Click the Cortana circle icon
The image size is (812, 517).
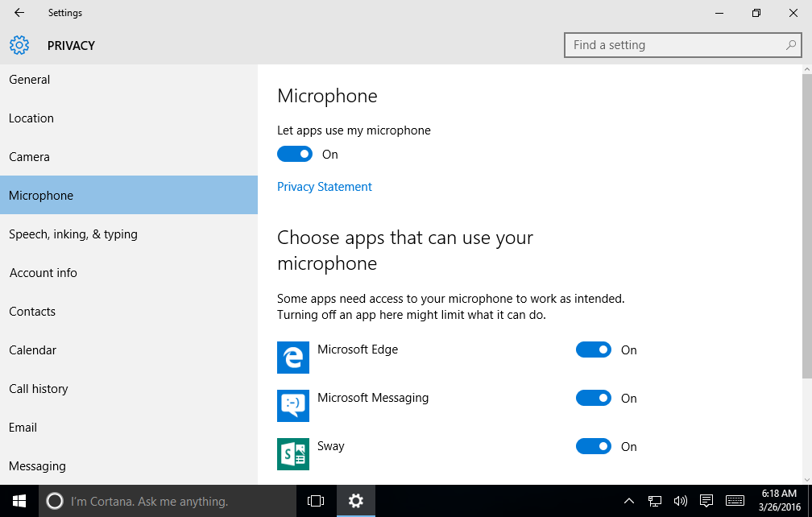point(55,501)
